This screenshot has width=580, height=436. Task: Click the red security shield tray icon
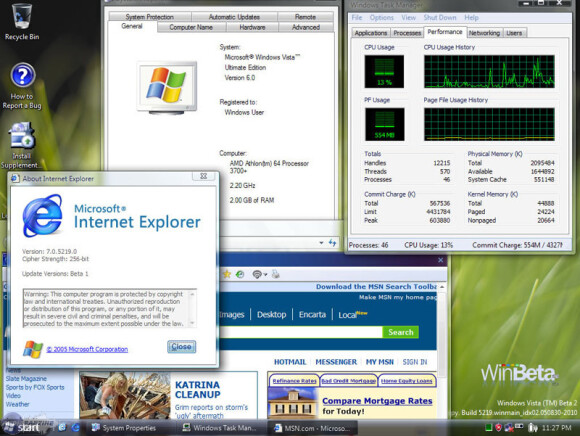click(499, 427)
